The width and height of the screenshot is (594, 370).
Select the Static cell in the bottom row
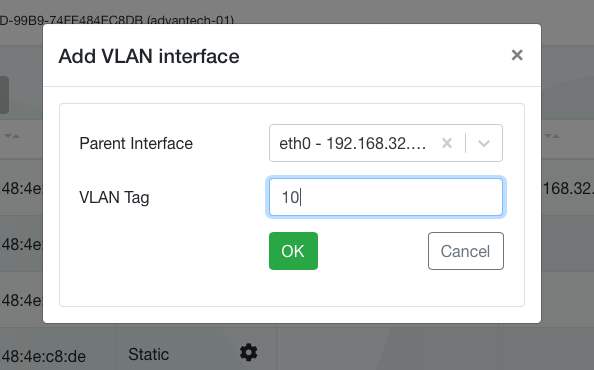pos(148,354)
